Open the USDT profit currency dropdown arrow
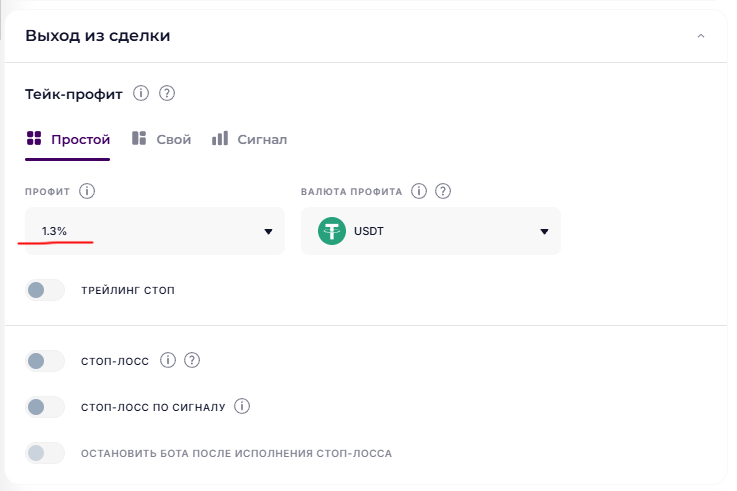737x491 pixels. click(544, 232)
